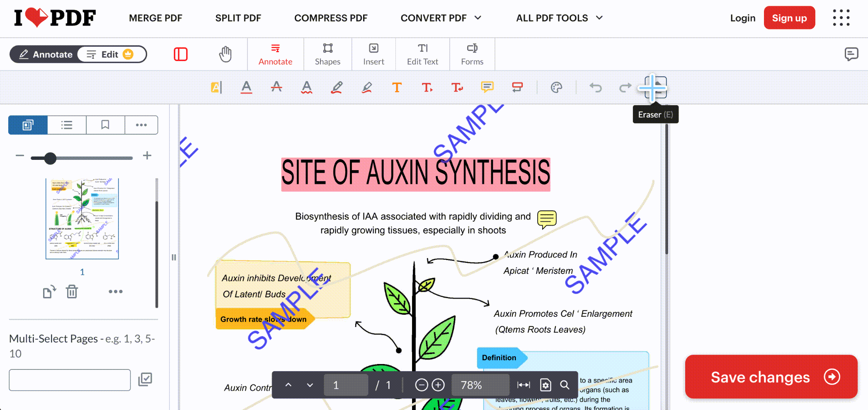Show the thumbnails panel tab
Viewport: 868px width, 410px height.
[x=28, y=125]
